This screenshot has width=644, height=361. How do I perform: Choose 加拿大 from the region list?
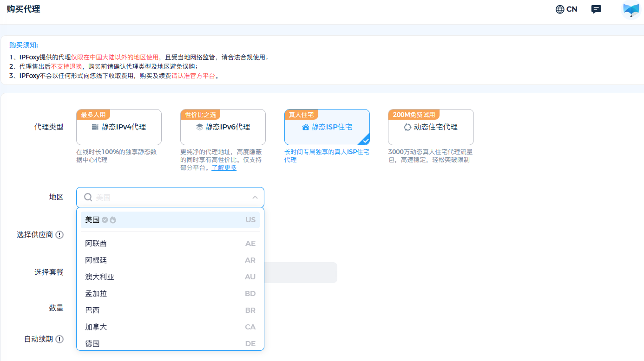click(170, 327)
